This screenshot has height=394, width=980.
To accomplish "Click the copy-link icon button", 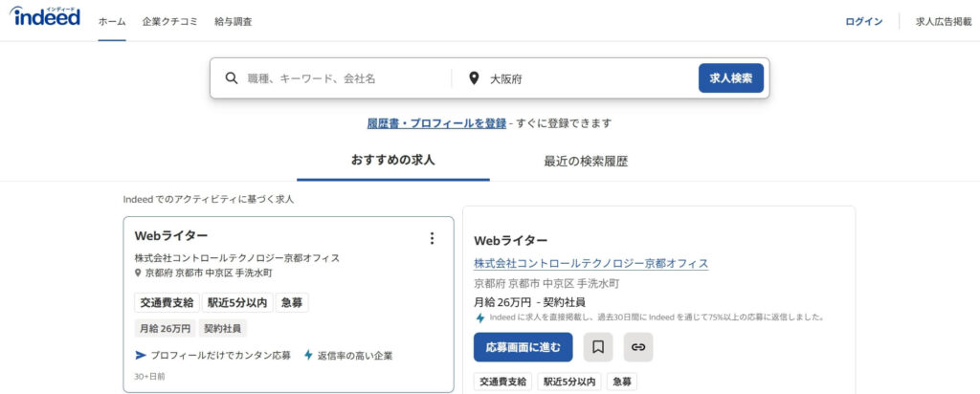I will point(638,347).
